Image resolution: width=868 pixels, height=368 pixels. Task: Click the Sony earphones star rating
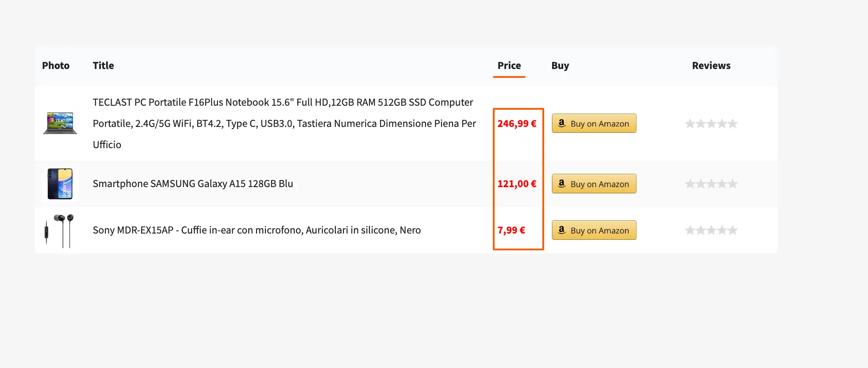tap(711, 230)
